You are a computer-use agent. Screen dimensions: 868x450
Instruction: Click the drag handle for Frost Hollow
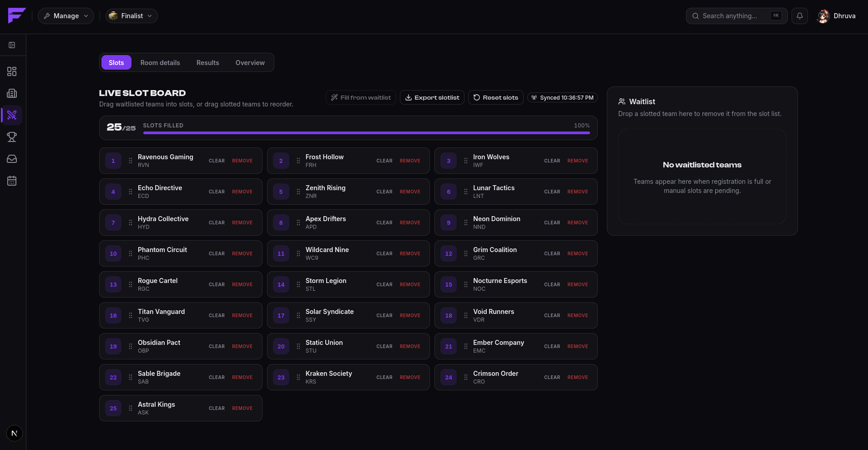pos(298,161)
